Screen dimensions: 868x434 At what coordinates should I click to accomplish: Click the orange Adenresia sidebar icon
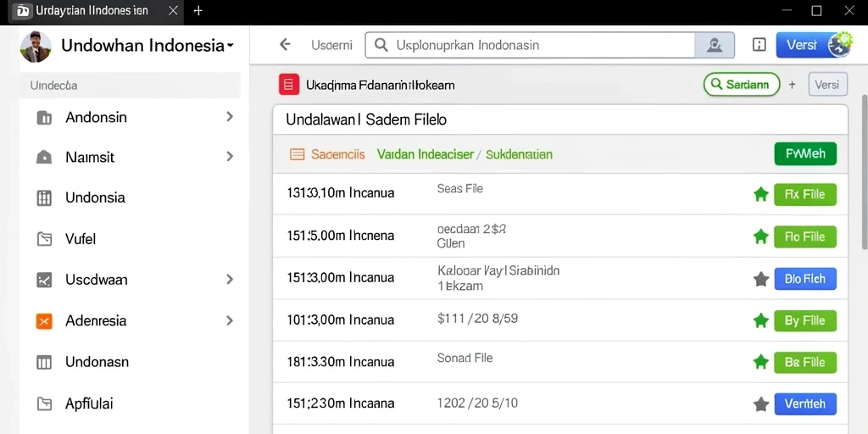(x=44, y=320)
